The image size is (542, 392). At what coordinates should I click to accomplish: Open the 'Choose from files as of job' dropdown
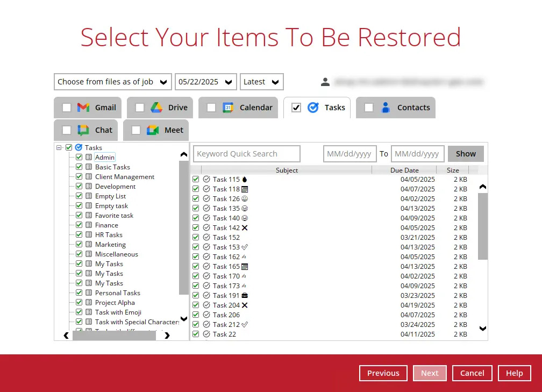point(113,82)
